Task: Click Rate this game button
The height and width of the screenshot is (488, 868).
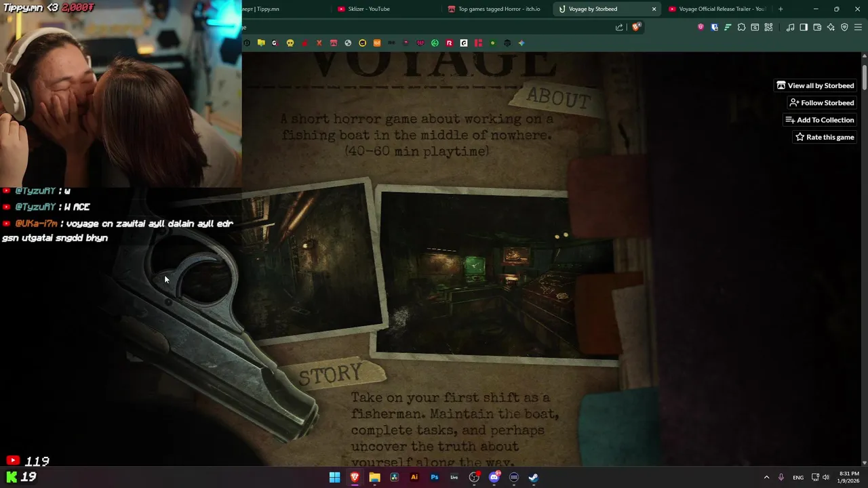Action: [x=825, y=137]
